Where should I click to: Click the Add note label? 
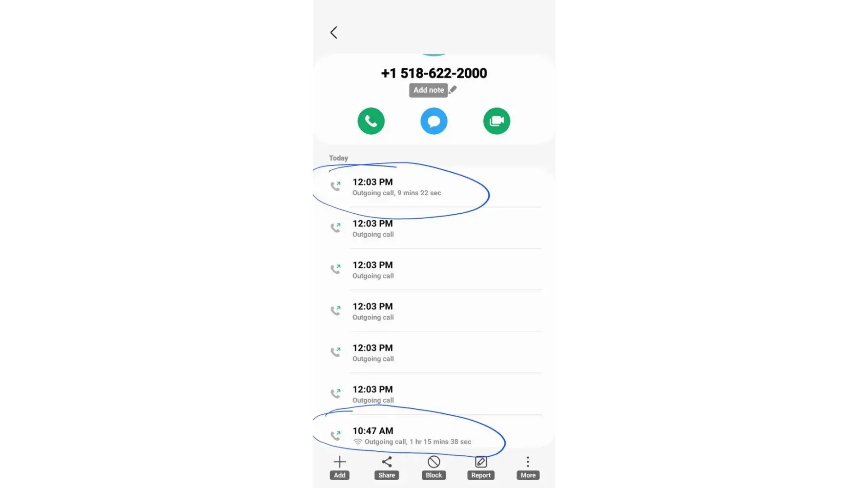[x=429, y=90]
